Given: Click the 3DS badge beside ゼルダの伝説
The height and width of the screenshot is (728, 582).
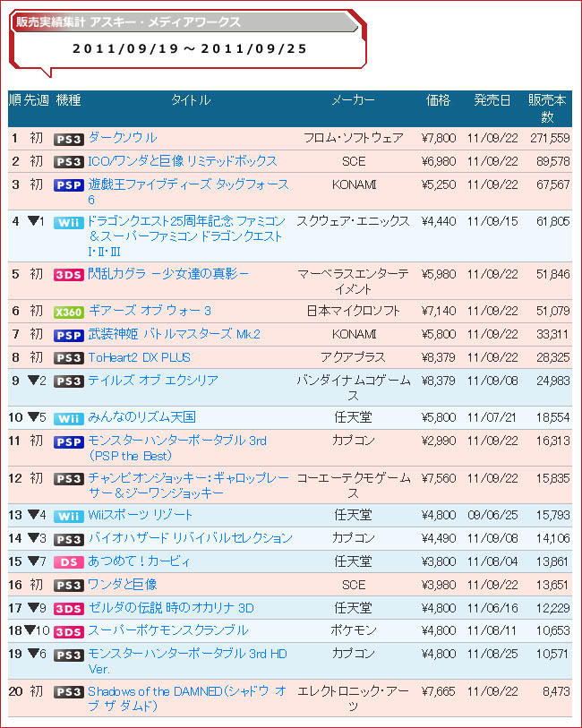Looking at the screenshot, I should pos(69,609).
